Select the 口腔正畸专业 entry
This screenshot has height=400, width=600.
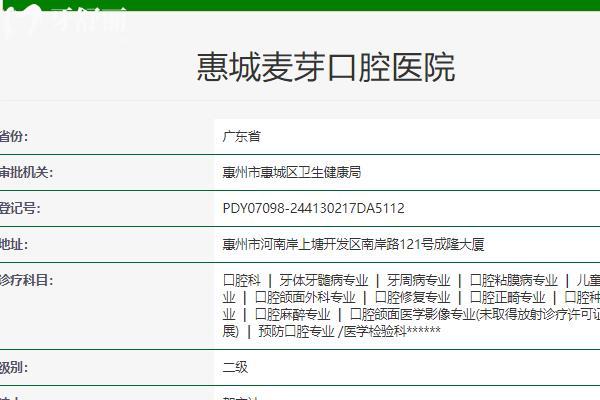coord(507,297)
